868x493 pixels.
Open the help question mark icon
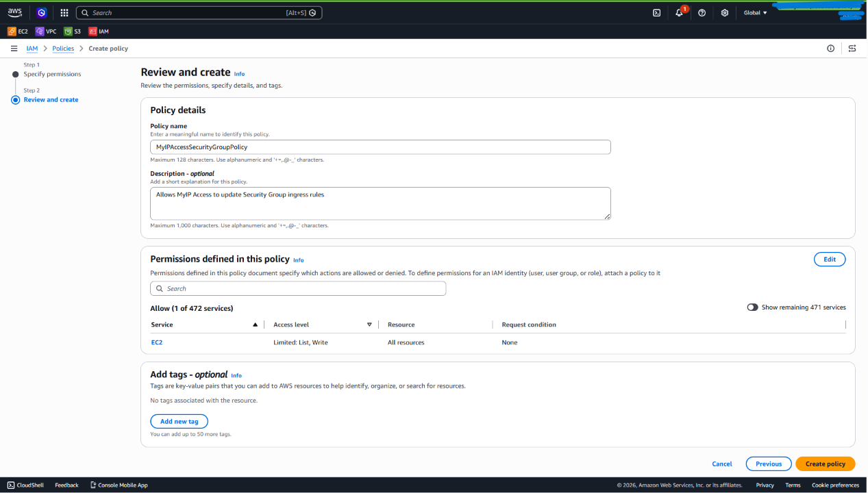click(x=702, y=12)
